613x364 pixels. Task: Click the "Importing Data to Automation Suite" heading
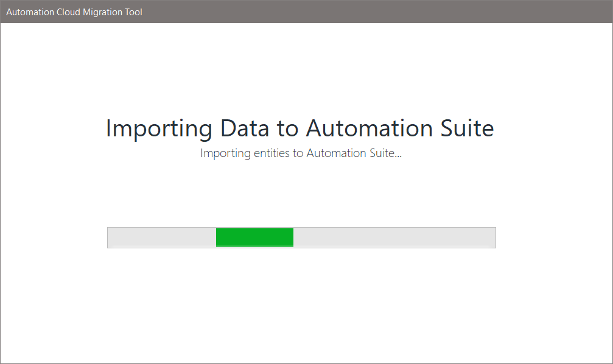tap(299, 128)
